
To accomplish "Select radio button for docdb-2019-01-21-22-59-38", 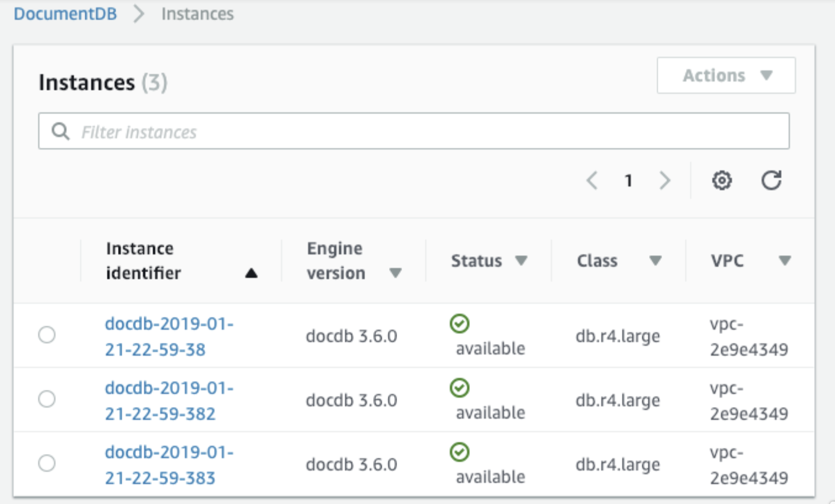I will (x=47, y=335).
